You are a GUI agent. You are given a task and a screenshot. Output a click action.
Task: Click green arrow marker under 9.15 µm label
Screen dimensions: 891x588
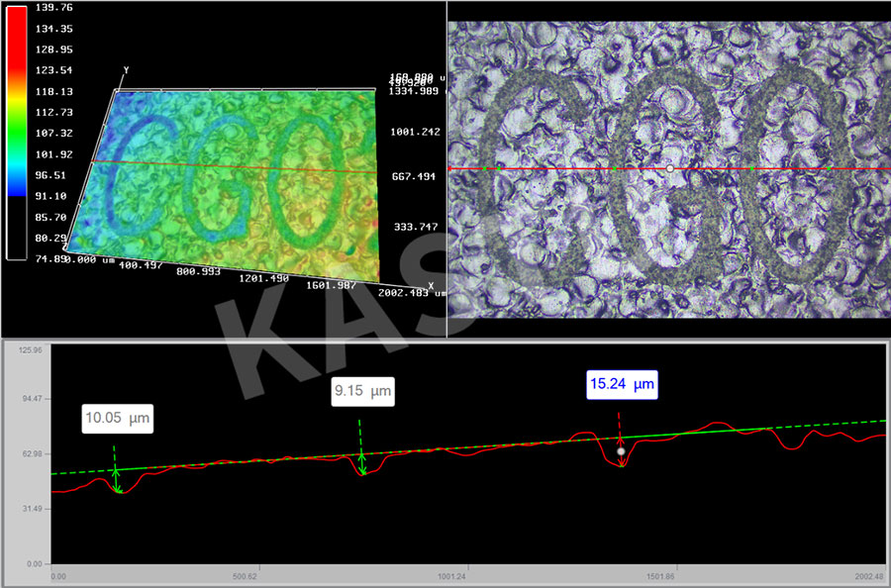pyautogui.click(x=362, y=462)
